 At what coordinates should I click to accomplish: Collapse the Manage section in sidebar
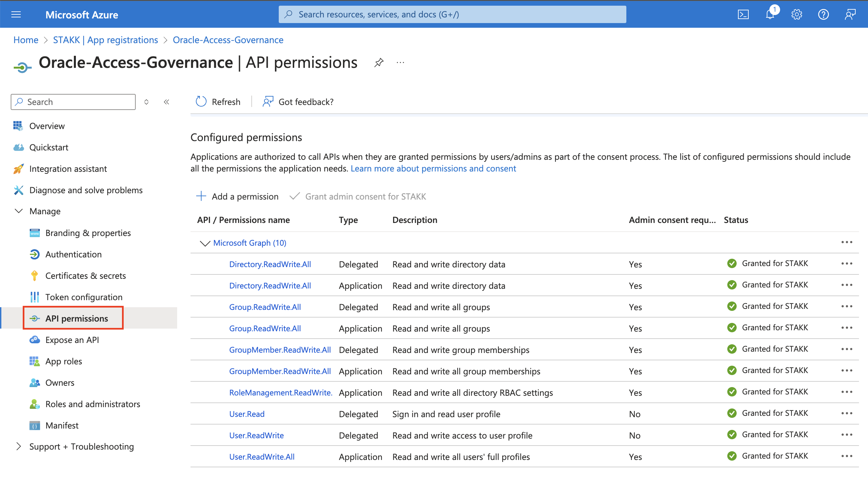19,211
